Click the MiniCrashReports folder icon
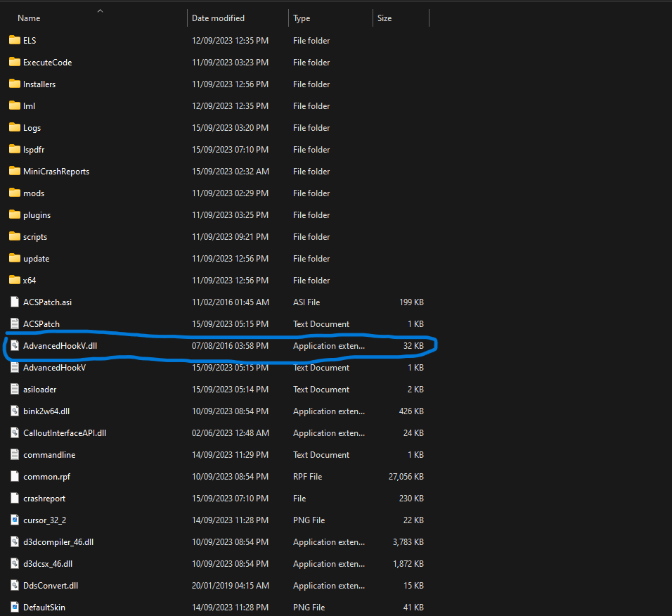The width and height of the screenshot is (672, 616). (x=15, y=171)
